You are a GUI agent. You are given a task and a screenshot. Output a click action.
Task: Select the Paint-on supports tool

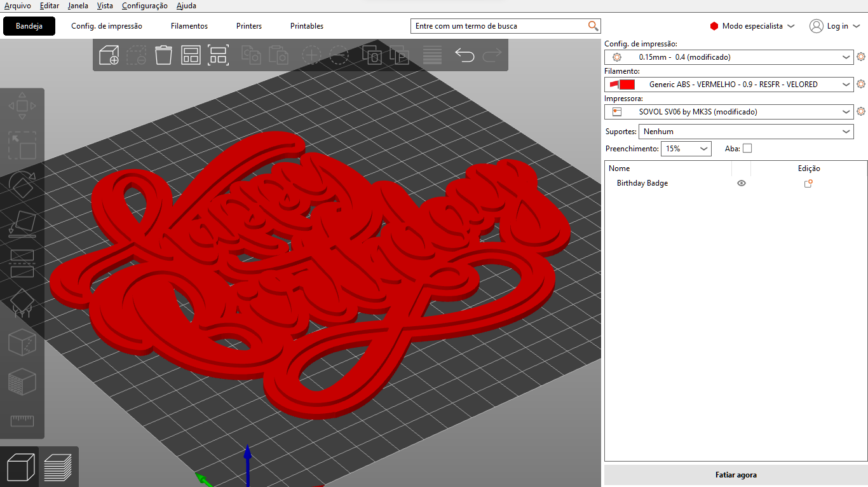tap(22, 303)
